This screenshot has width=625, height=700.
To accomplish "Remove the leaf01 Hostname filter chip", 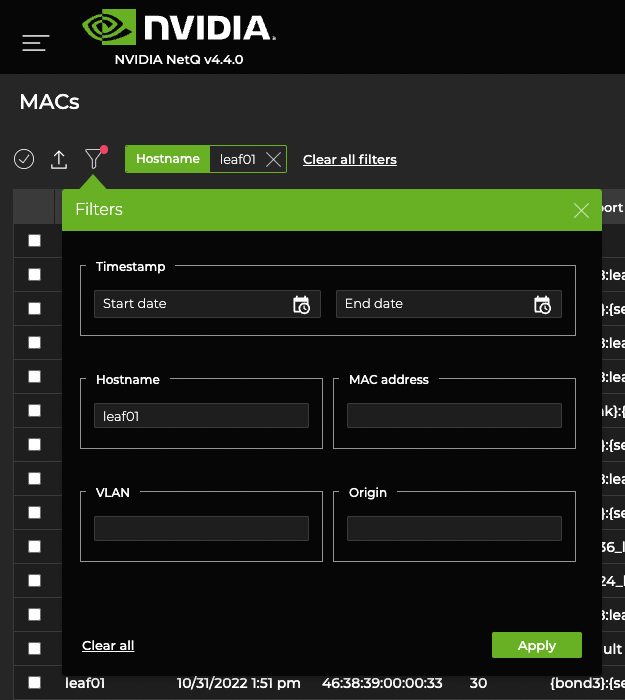I will click(274, 159).
